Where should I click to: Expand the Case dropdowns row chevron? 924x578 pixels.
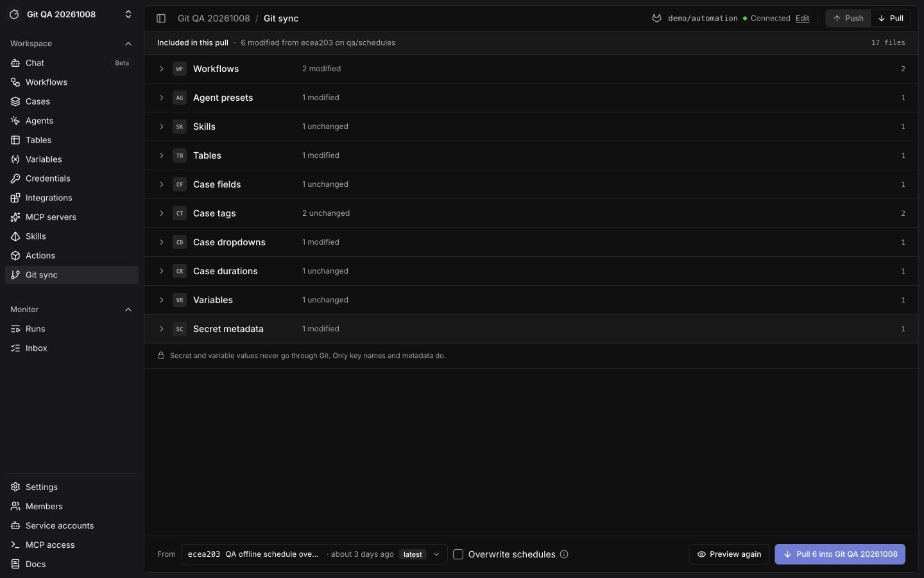[x=162, y=242]
